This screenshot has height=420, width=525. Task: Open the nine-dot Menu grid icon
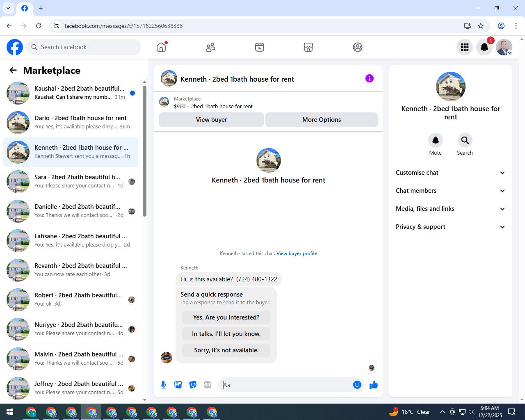click(465, 47)
